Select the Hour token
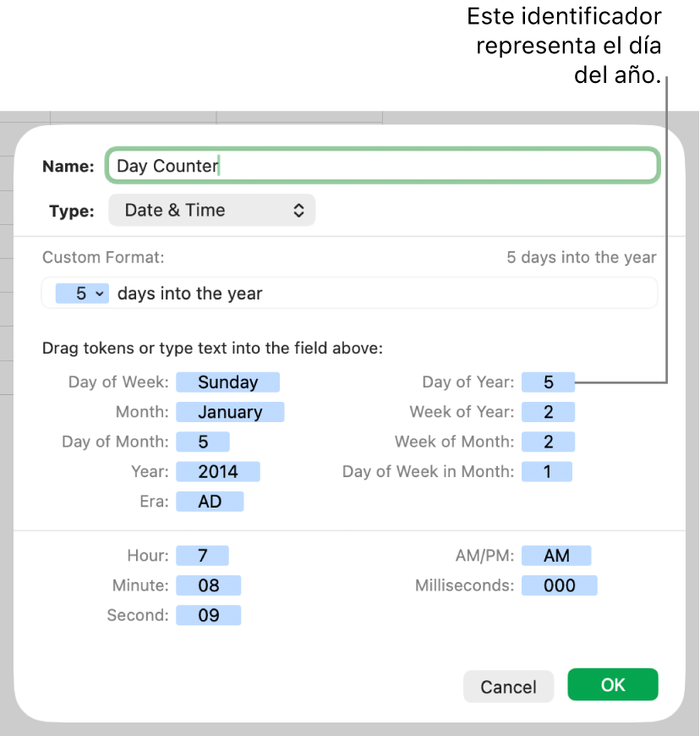This screenshot has height=736, width=700. 203,556
